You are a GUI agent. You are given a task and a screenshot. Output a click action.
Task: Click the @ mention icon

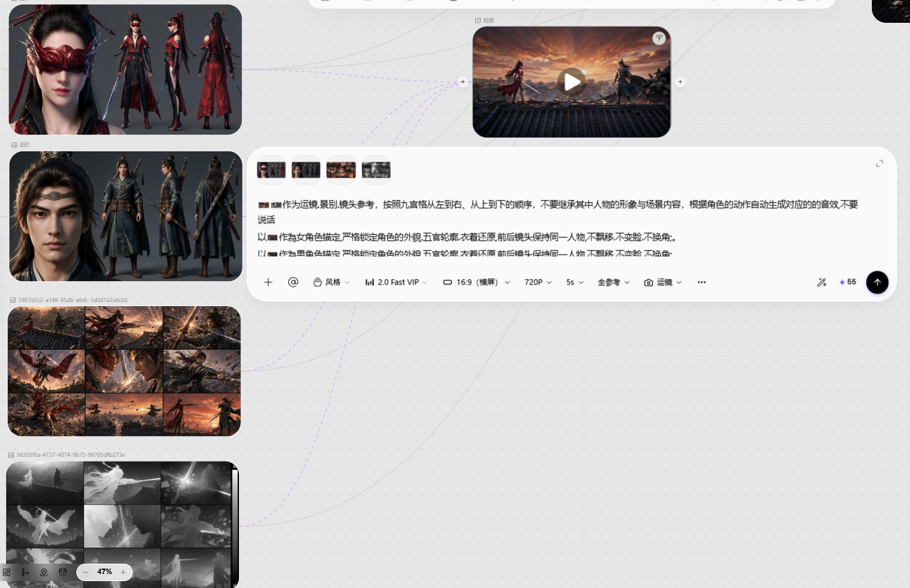[293, 283]
